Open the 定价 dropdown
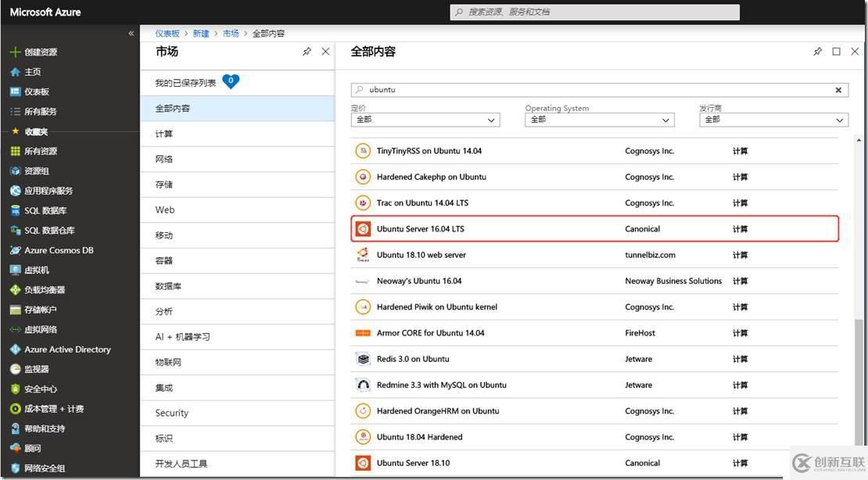This screenshot has width=868, height=480. click(425, 120)
